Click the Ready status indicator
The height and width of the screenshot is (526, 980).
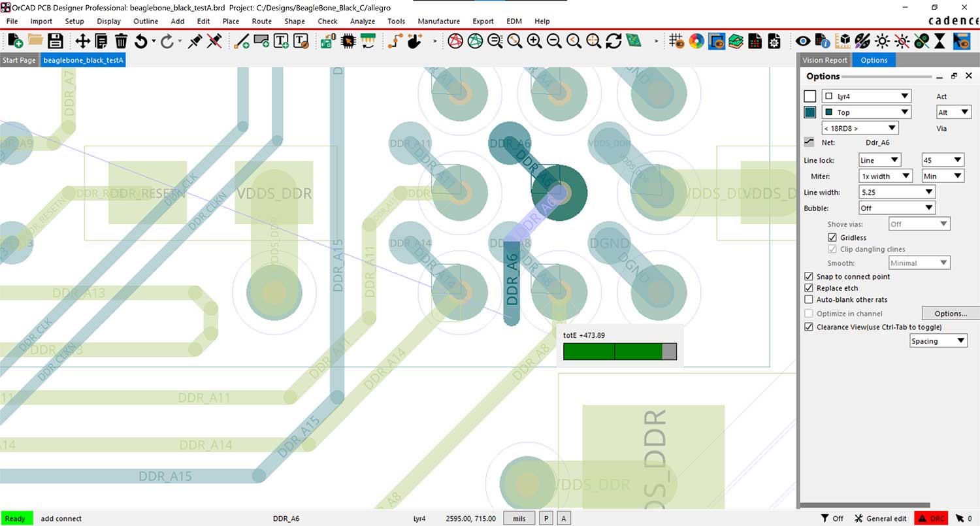[16, 518]
